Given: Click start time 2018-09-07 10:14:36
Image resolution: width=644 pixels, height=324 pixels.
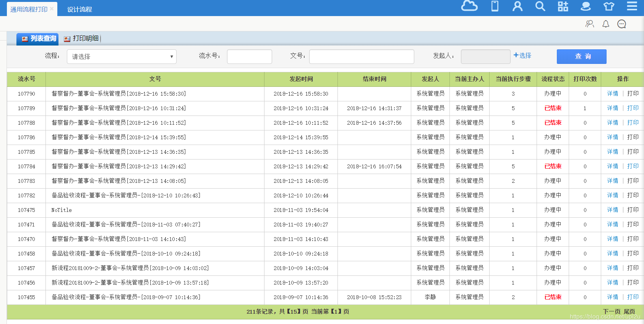Looking at the screenshot, I should click(x=301, y=297).
